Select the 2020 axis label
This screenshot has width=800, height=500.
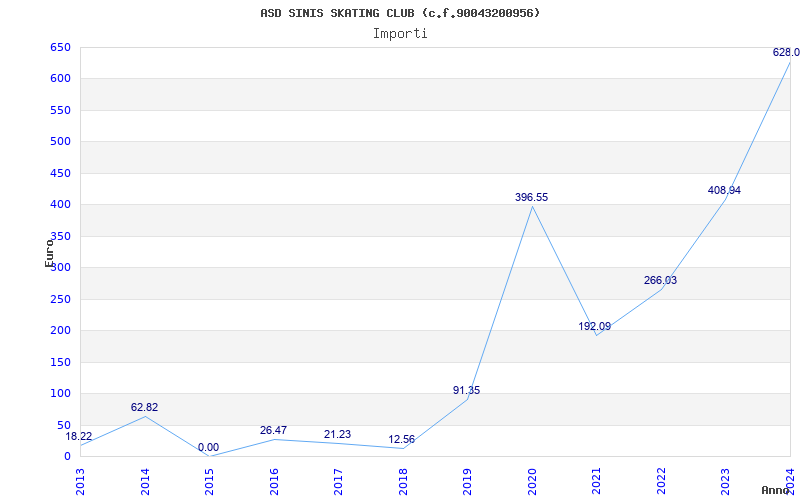tap(532, 482)
